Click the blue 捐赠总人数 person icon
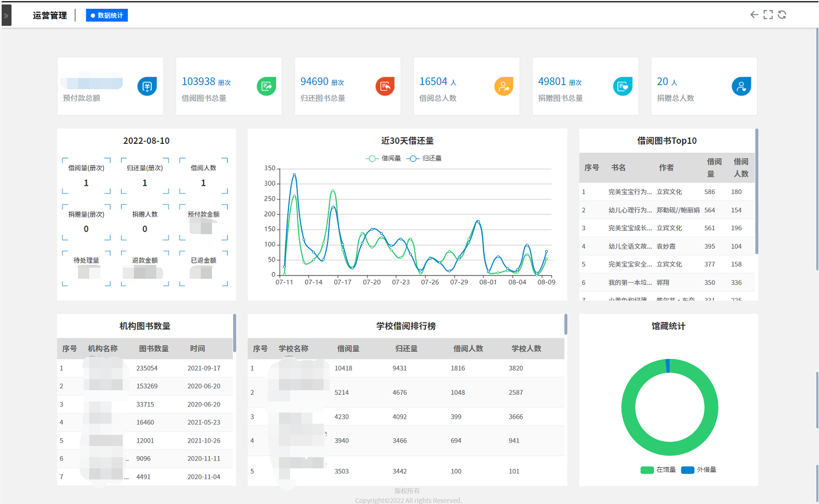Screen dimensions: 819x504 click(741, 86)
